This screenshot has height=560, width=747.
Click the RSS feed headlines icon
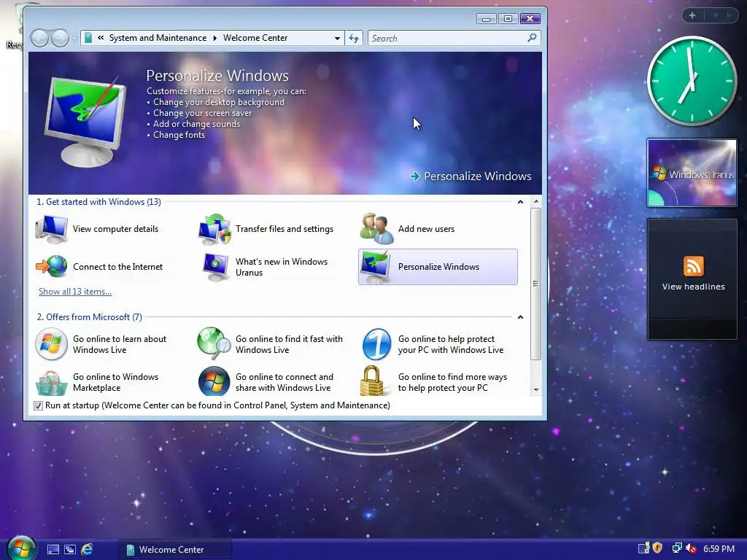pyautogui.click(x=693, y=265)
